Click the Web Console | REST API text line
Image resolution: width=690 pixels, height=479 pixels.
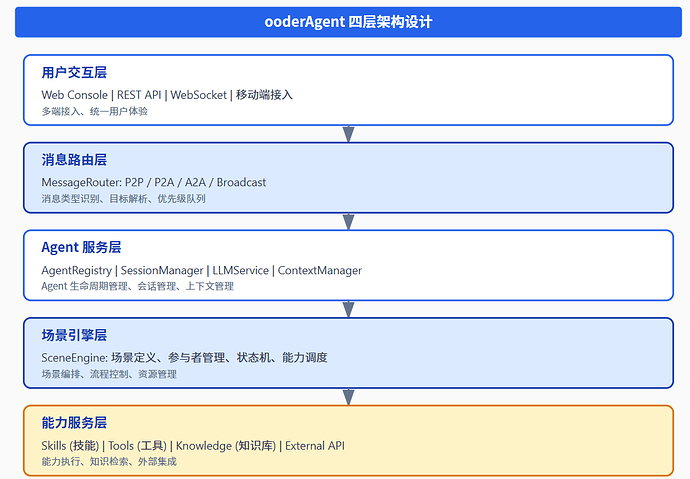(167, 95)
